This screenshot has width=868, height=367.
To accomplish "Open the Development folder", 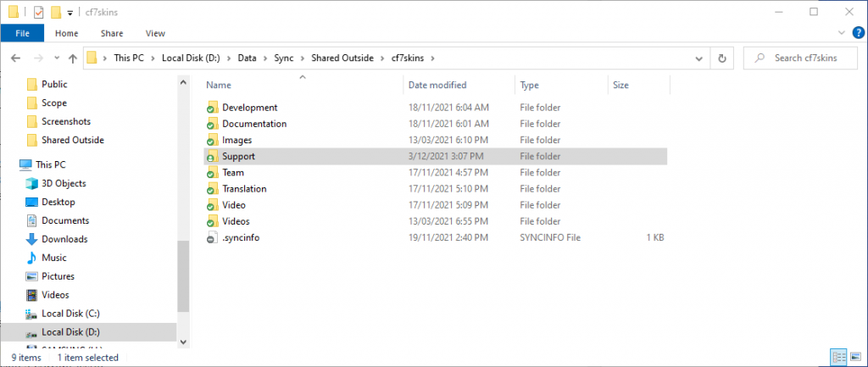I will point(249,108).
